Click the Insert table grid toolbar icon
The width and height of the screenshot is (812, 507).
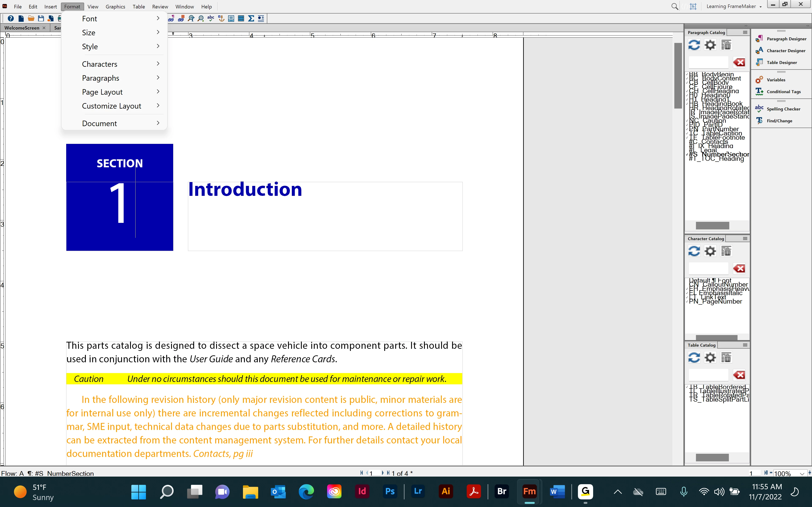coord(241,18)
